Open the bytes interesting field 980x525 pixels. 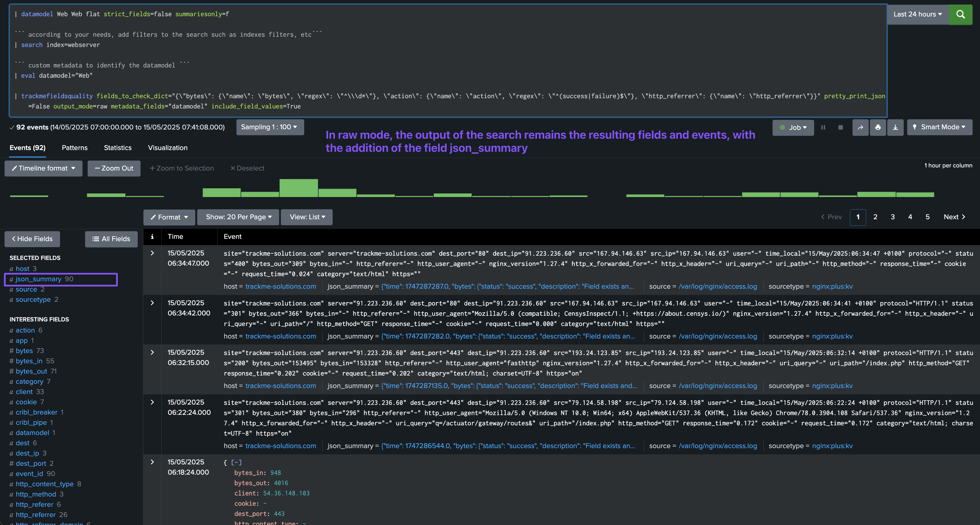coord(24,351)
